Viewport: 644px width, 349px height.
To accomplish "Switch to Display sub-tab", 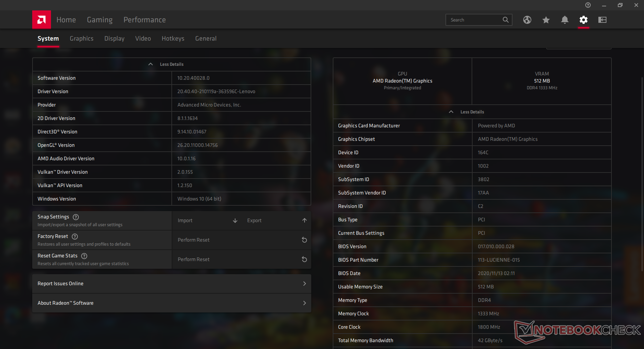I will tap(114, 39).
